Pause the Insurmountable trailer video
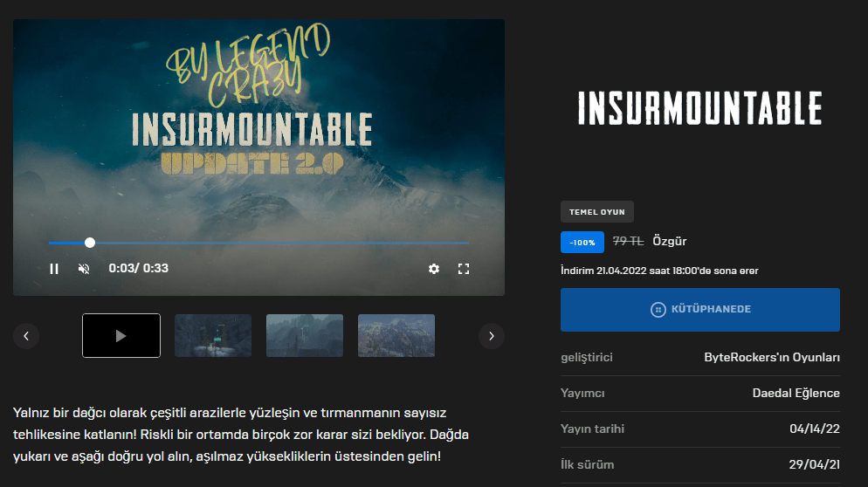Viewport: 868px width, 487px height. [x=53, y=269]
